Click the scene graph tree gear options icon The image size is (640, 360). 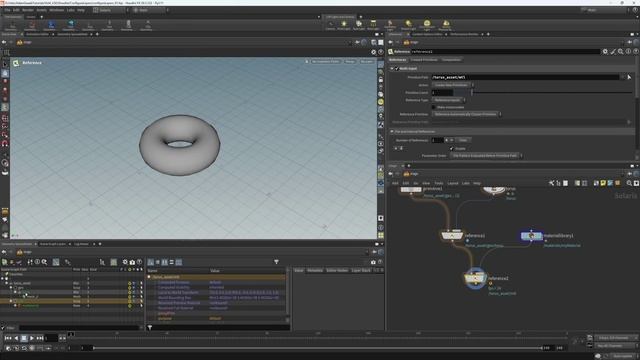click(x=125, y=262)
